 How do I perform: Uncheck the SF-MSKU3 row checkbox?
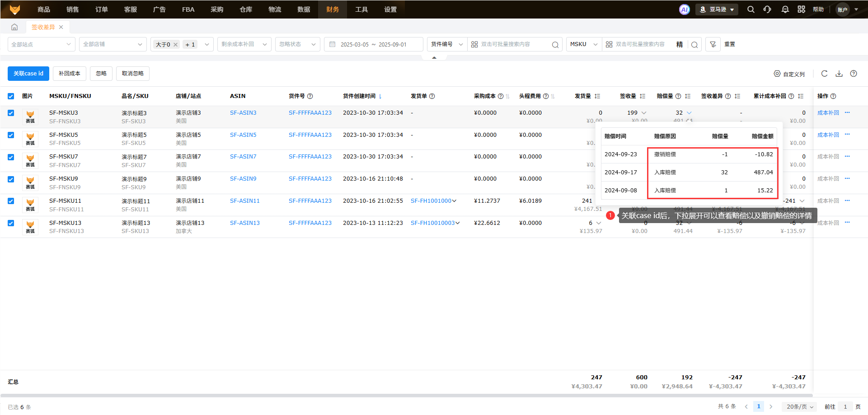(x=11, y=113)
